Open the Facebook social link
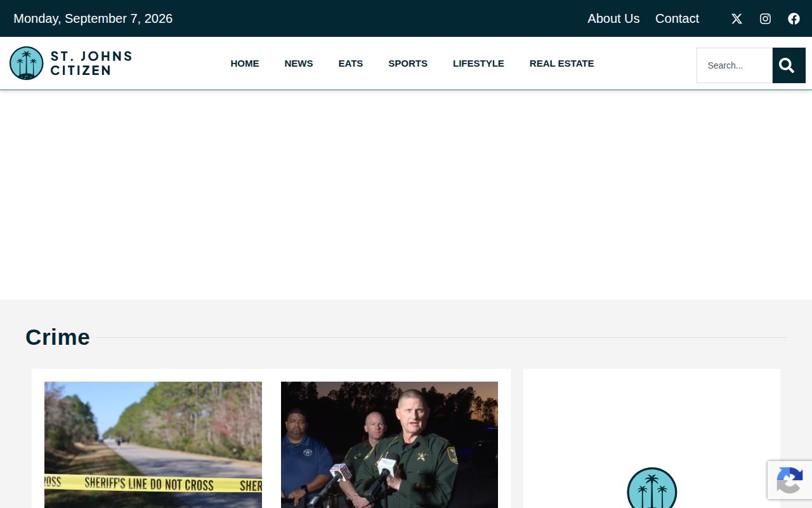Viewport: 812px width, 508px height. pos(794,18)
